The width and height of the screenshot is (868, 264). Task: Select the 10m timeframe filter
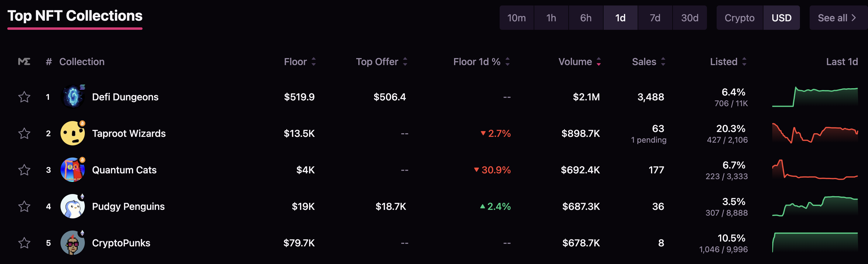517,18
